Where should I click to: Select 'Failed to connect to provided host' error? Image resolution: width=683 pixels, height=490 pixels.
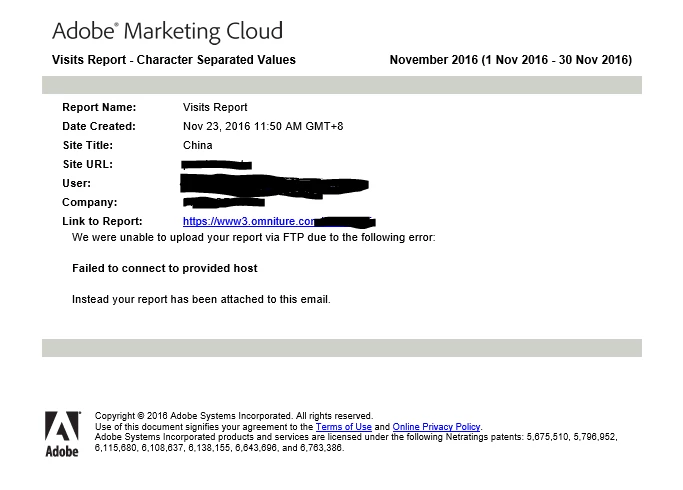point(165,268)
